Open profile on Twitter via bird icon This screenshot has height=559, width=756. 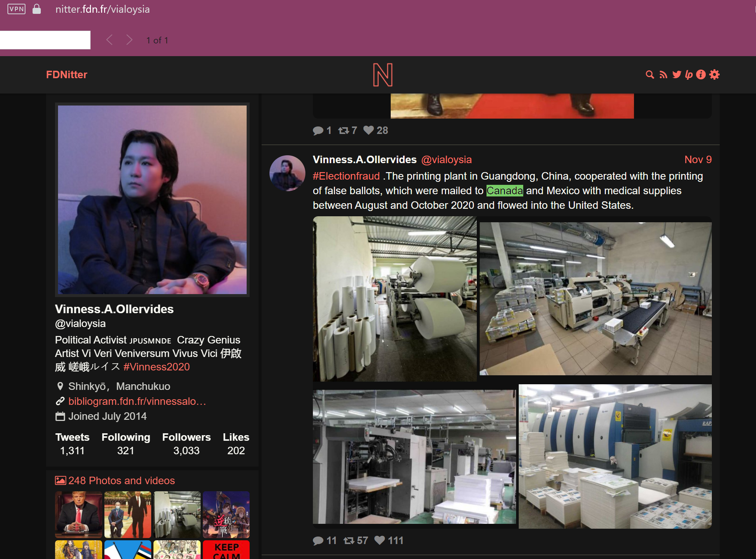pos(677,75)
